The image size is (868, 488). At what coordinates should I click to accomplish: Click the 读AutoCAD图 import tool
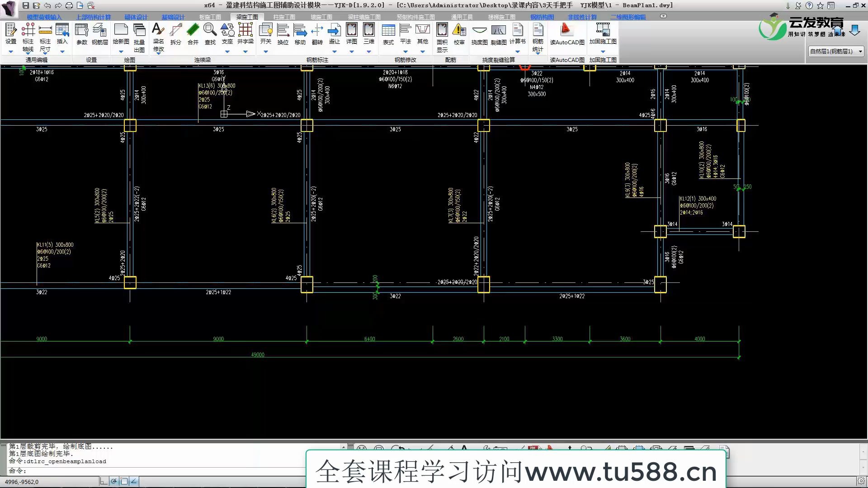pos(567,35)
